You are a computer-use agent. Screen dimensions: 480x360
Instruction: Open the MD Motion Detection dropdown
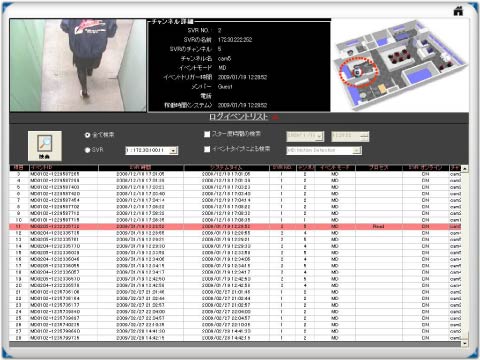click(324, 151)
